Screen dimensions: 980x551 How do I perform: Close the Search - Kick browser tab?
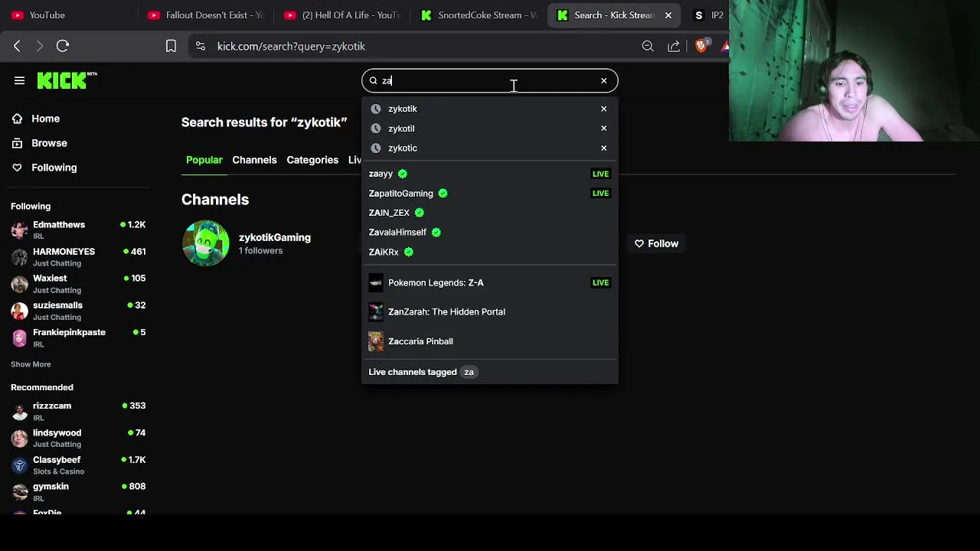(668, 15)
